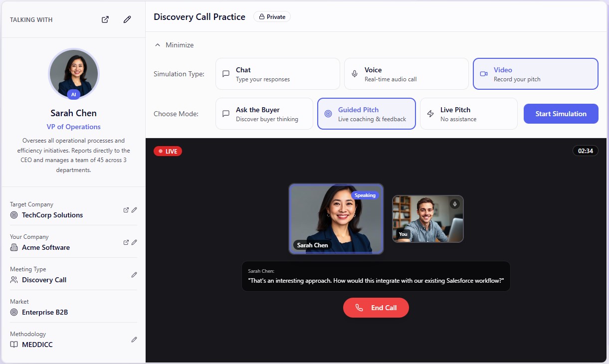
Task: Edit Your Company pencil icon
Action: [x=134, y=242]
